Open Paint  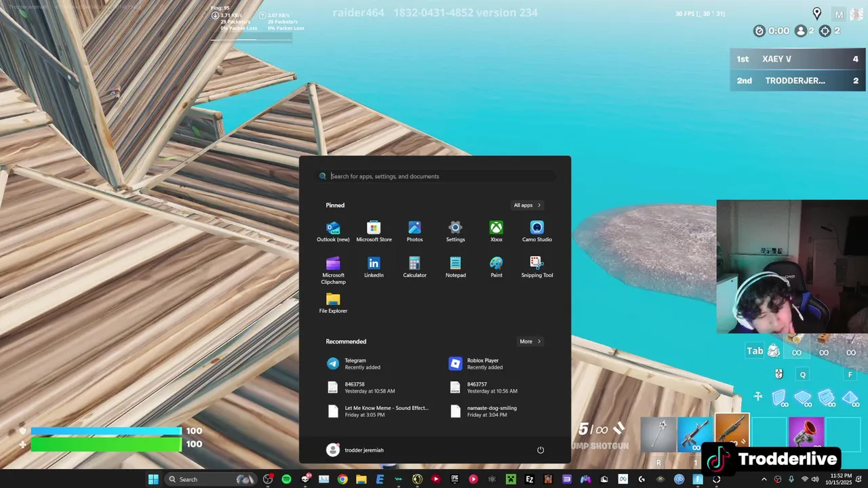(496, 267)
